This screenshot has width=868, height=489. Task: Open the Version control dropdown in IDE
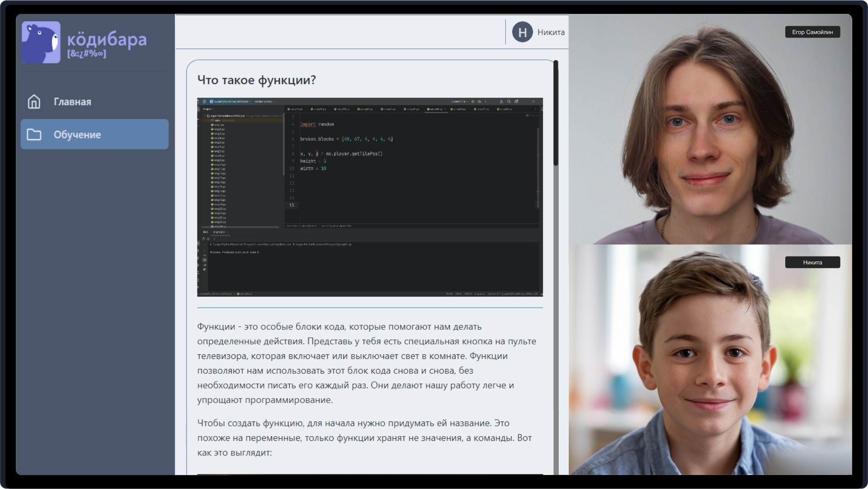(264, 101)
